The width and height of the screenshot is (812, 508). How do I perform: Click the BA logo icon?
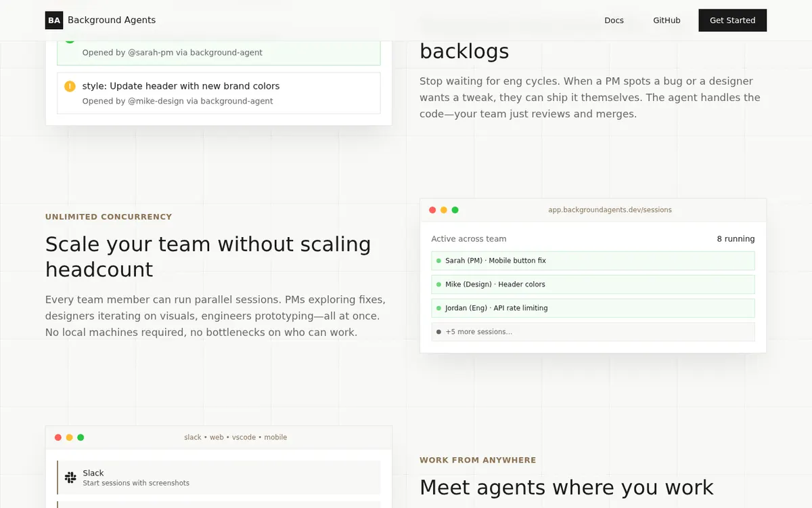click(x=54, y=20)
